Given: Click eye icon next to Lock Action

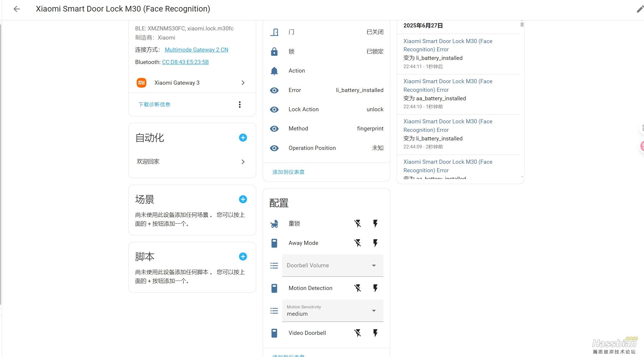Looking at the screenshot, I should pyautogui.click(x=274, y=109).
